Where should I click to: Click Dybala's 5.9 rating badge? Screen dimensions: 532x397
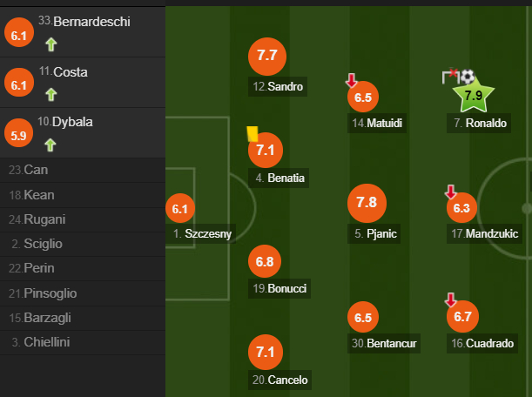click(x=18, y=132)
